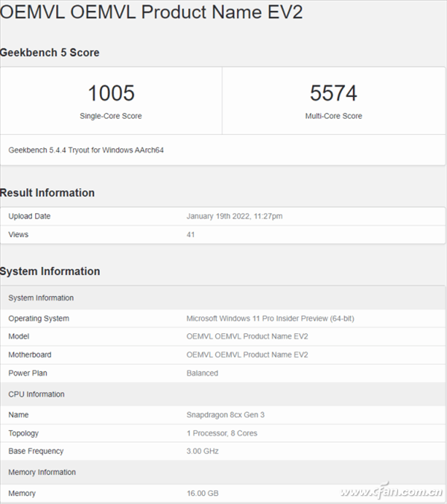447x504 pixels.
Task: Click the Views count value 41
Action: [x=191, y=234]
